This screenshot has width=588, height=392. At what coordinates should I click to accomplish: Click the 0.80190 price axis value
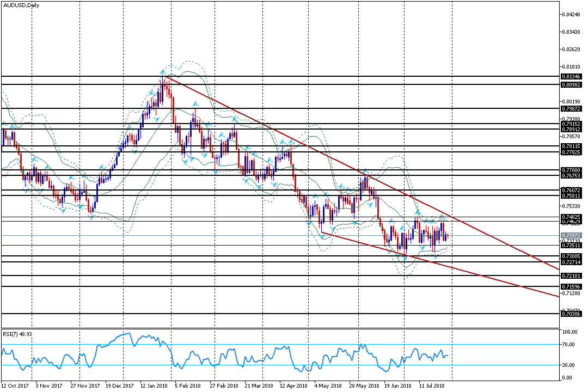click(571, 101)
